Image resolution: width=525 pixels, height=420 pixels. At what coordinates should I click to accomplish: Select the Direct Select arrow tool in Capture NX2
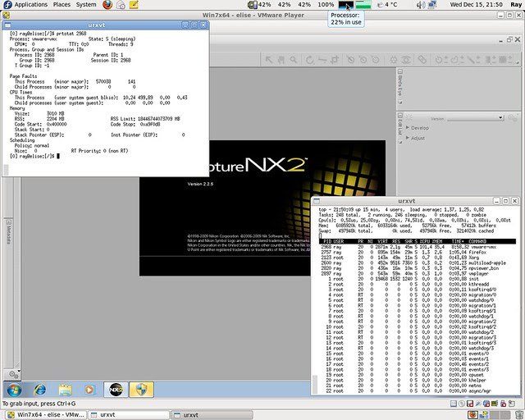pos(269,60)
